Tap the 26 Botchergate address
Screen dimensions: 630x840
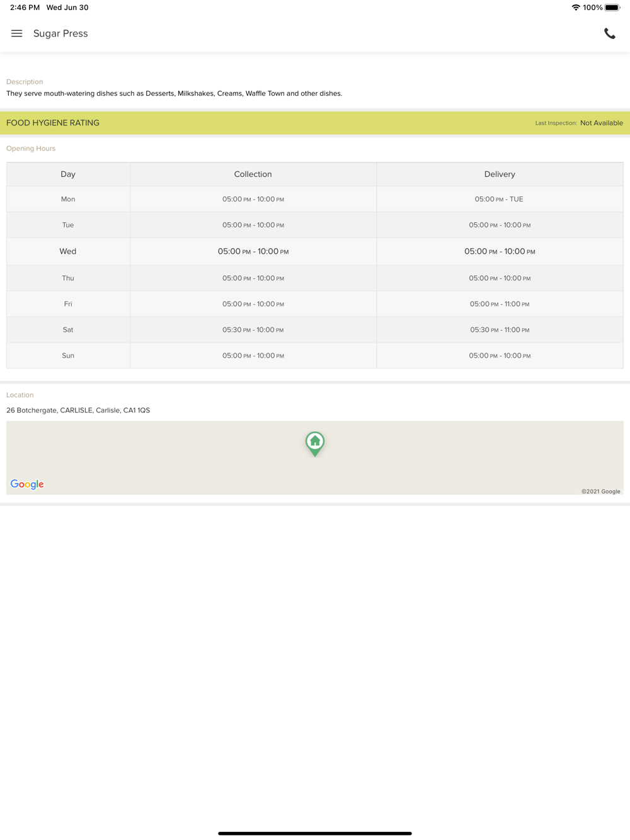click(78, 410)
